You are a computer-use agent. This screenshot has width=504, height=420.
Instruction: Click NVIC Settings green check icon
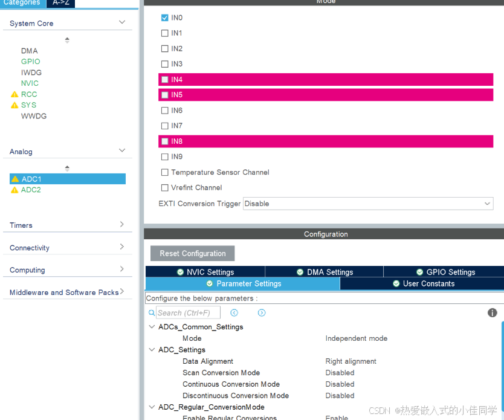click(180, 272)
